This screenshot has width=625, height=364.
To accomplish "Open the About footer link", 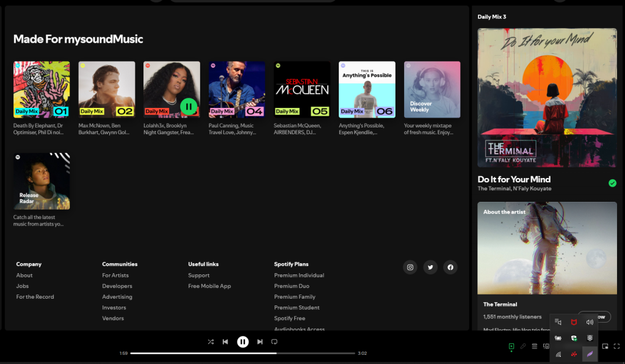I will point(24,275).
